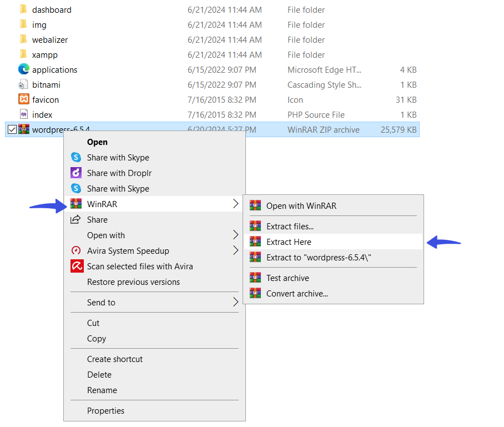The width and height of the screenshot is (504, 427).
Task: Click the 25,579 KB size cell
Action: tap(399, 129)
